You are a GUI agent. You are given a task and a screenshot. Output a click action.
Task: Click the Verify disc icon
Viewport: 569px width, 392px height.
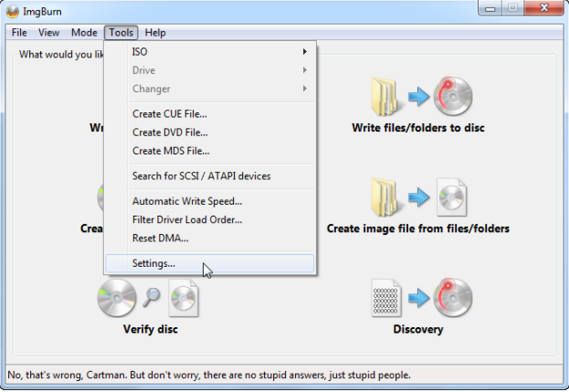pos(148,299)
